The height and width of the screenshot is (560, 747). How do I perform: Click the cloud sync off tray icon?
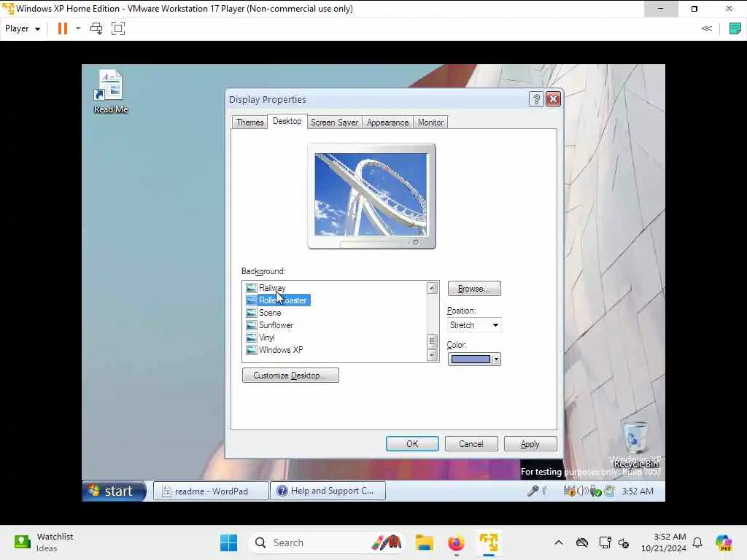581,542
